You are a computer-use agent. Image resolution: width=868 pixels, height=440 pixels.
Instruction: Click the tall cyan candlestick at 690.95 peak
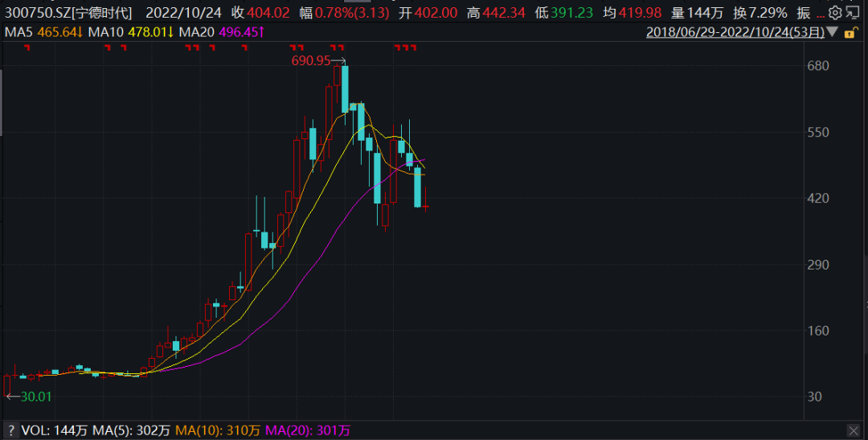[346, 88]
